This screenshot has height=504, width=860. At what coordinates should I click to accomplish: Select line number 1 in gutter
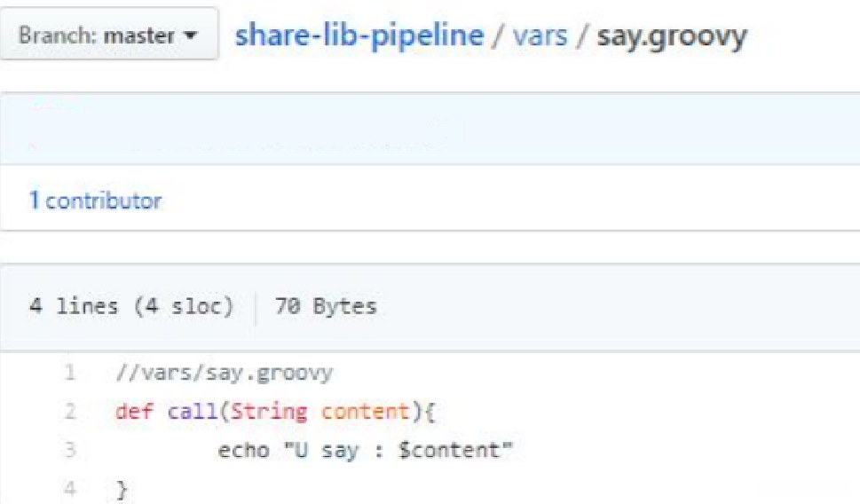click(x=68, y=374)
